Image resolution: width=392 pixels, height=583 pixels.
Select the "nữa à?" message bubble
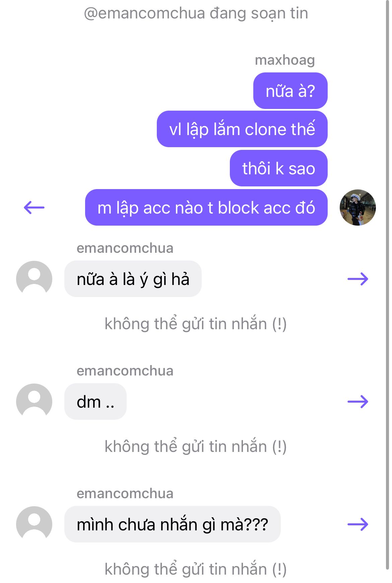(290, 91)
